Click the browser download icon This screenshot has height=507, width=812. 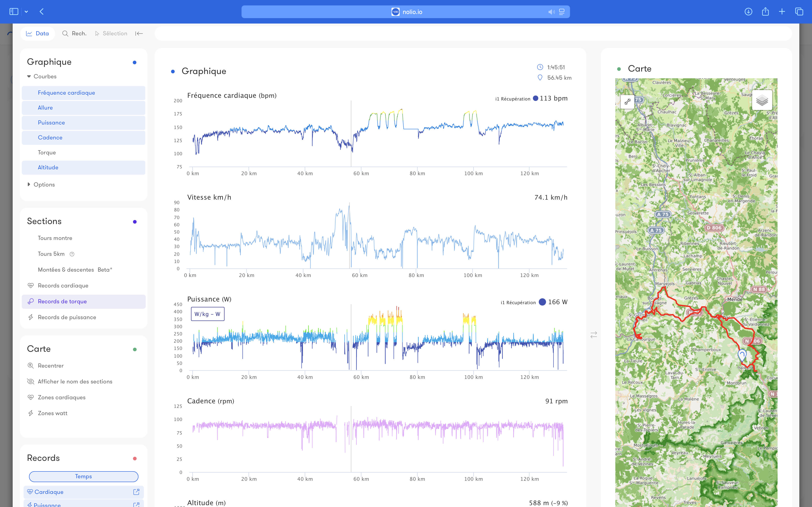click(748, 12)
